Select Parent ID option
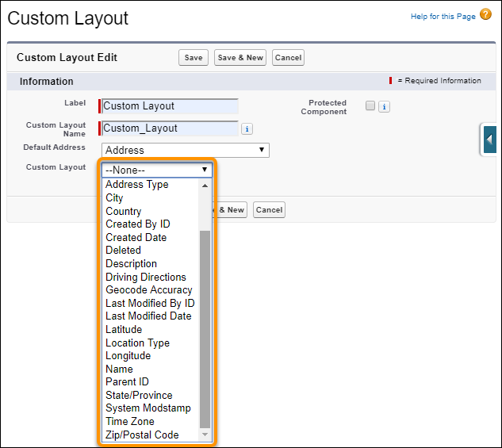Viewport: 502px width, 448px height. coord(150,382)
